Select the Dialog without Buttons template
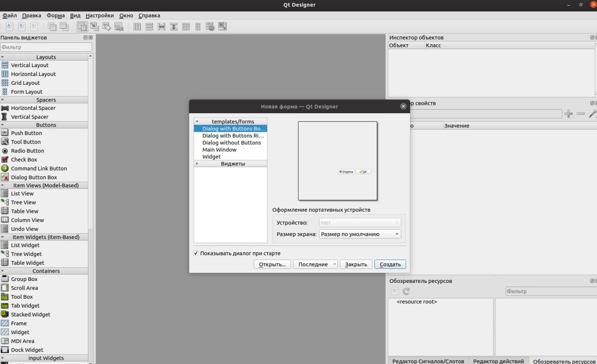 [x=231, y=143]
